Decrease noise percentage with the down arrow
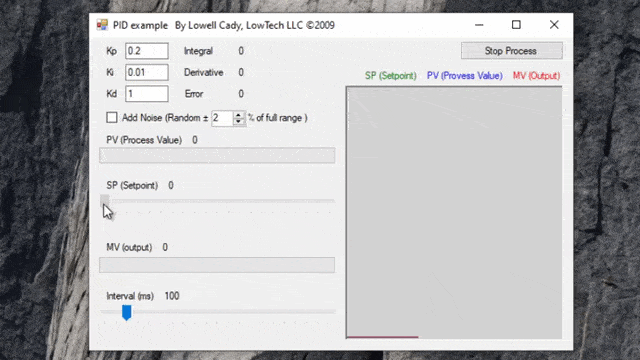The image size is (640, 360). click(x=238, y=122)
